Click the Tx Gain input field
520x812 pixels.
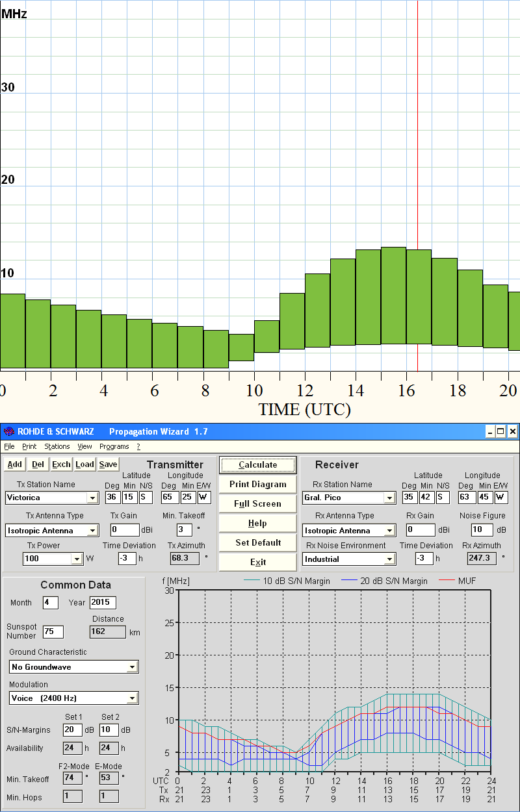point(125,530)
